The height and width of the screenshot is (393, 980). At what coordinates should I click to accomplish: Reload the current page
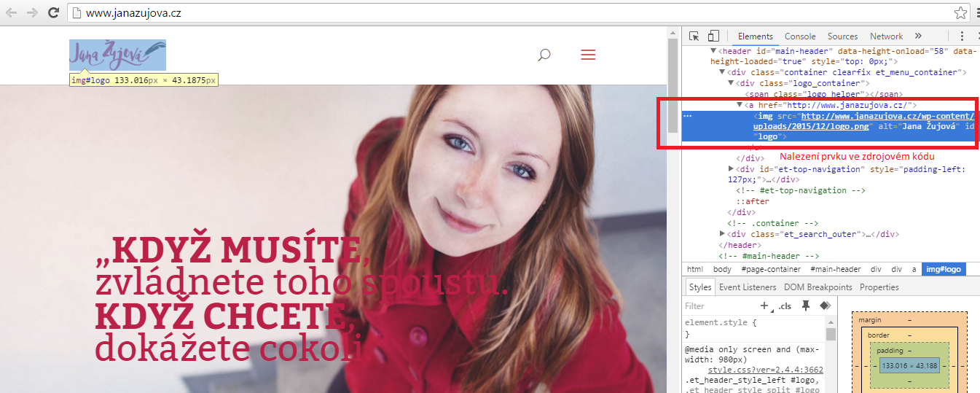click(54, 12)
